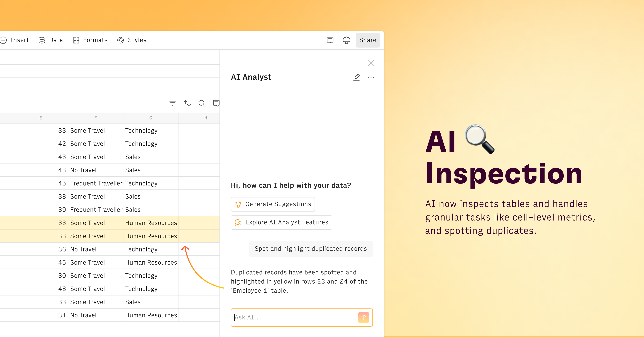Click the send arrow button in Ask AI

tap(364, 317)
